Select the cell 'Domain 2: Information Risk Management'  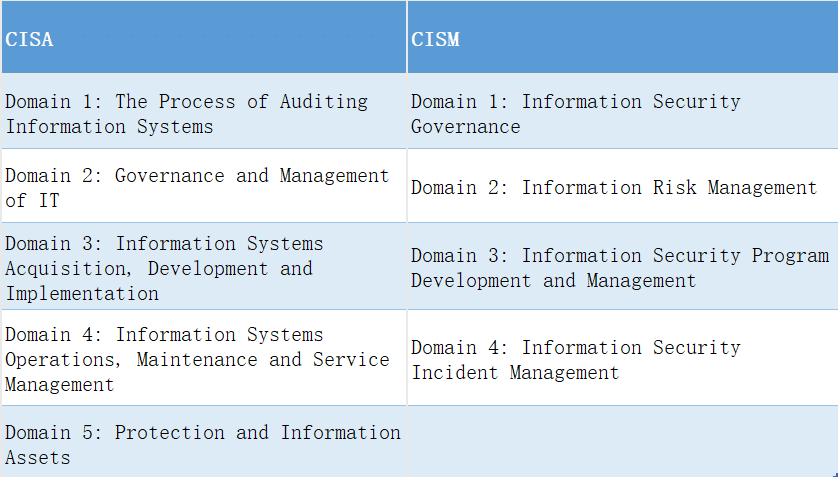click(623, 186)
